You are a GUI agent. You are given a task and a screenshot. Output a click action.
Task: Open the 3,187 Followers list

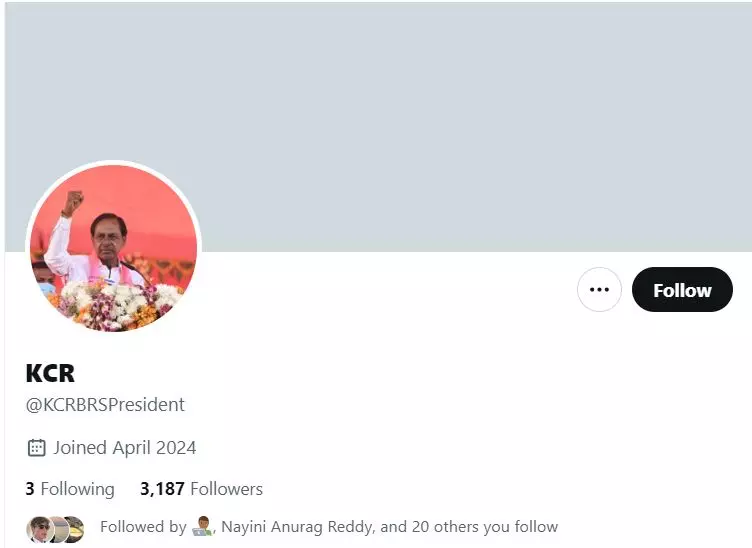point(201,489)
